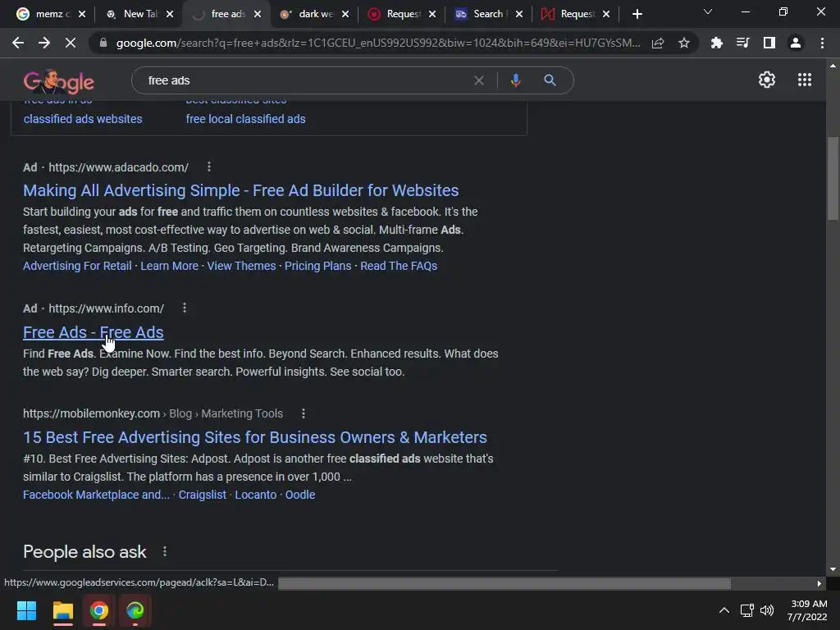Open options for adacado.com ad
Viewport: 840px width, 630px height.
tap(209, 167)
